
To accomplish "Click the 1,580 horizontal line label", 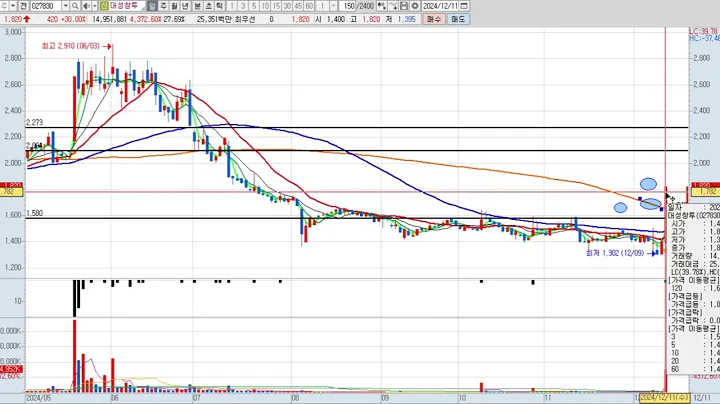I will (34, 213).
